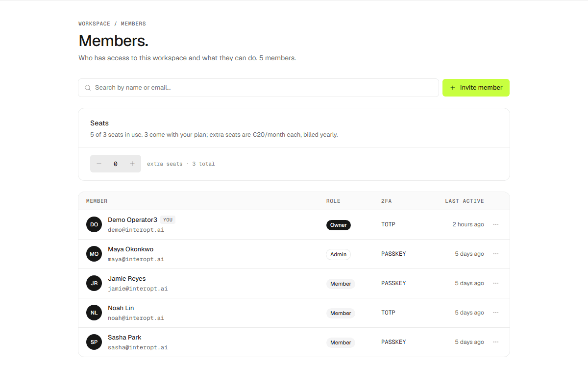Screen dimensions: 588x365
Task: Select the email sasha@interopt.ai
Action: [138, 347]
